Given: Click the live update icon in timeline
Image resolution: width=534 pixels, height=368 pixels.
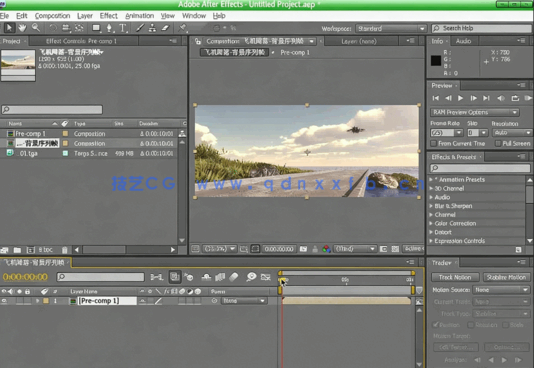Looking at the screenshot, I should (174, 277).
